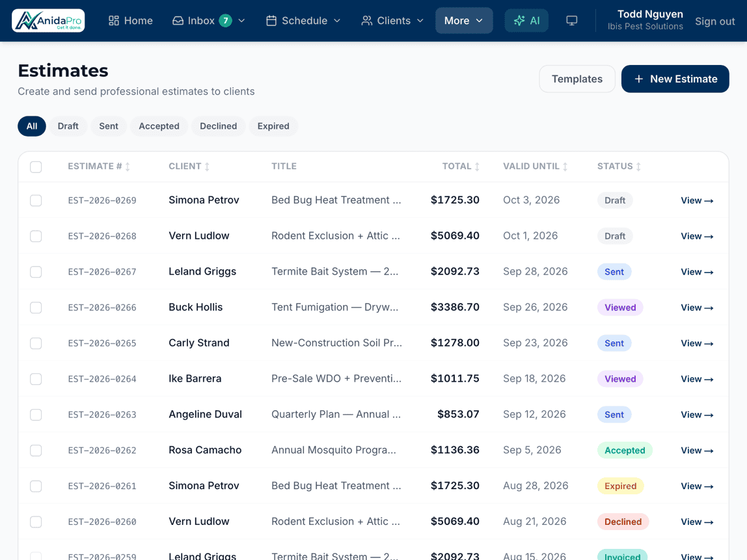Check the EST-2026-0269 row checkbox
The height and width of the screenshot is (560, 747).
point(36,200)
